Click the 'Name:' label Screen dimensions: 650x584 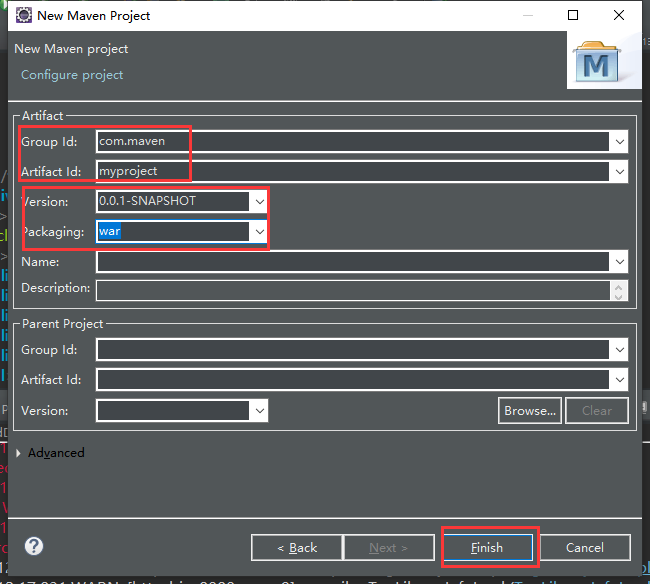(x=40, y=262)
